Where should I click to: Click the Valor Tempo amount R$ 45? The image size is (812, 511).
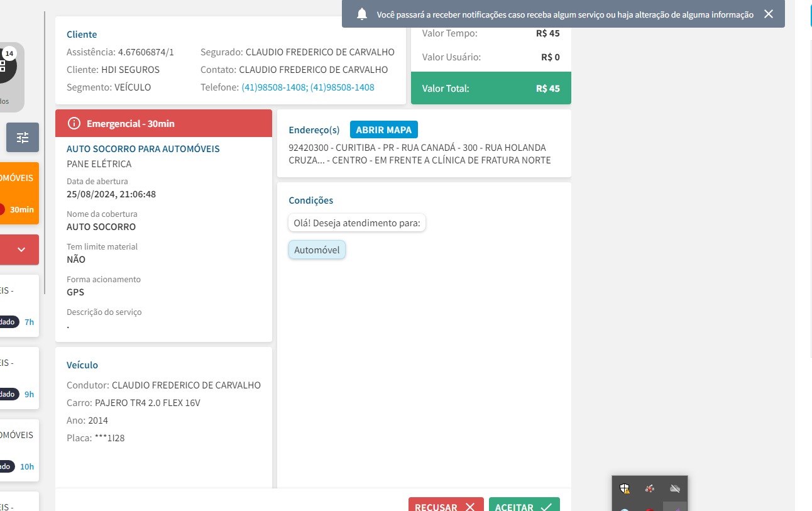(548, 33)
